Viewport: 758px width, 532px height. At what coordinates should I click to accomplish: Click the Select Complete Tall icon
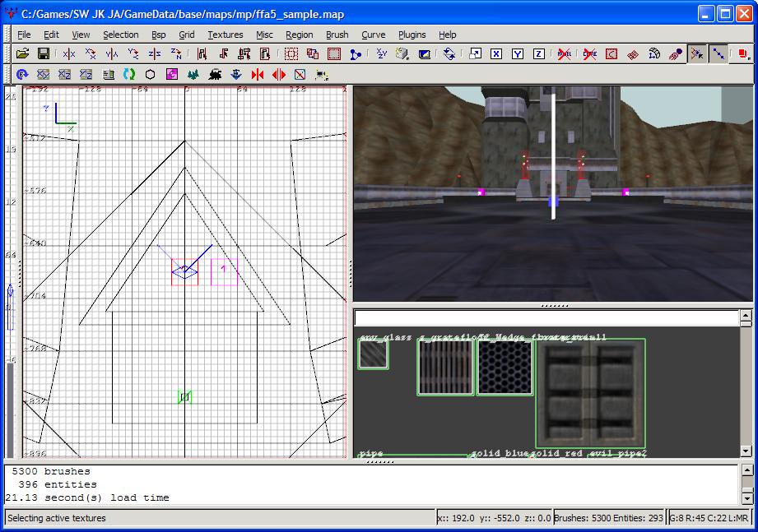202,53
